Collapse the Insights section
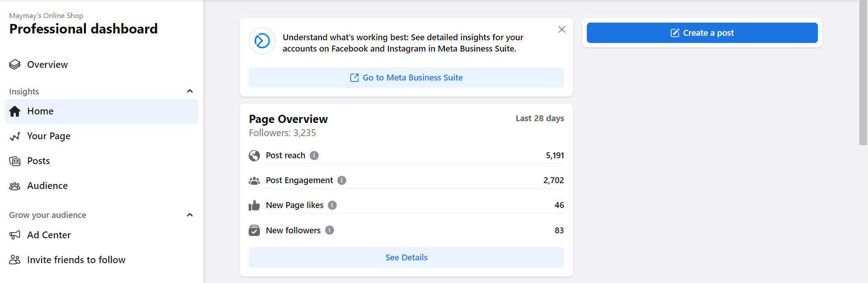This screenshot has height=283, width=868. click(x=190, y=91)
